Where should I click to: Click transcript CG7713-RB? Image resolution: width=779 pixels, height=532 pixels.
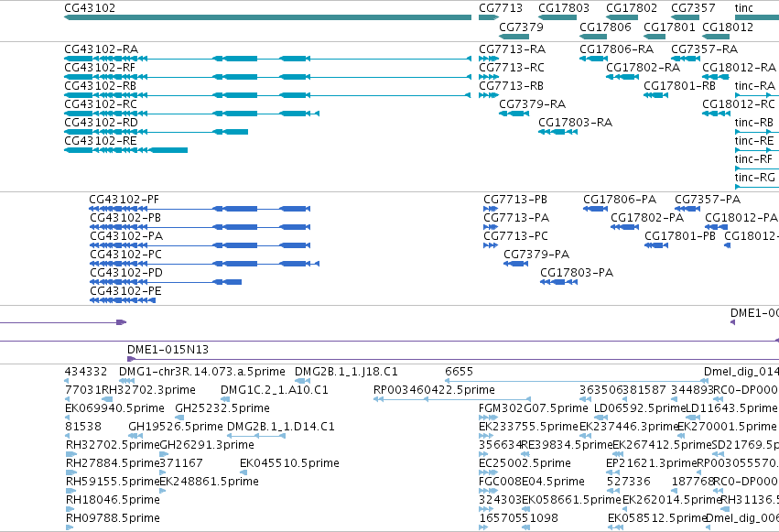489,95
